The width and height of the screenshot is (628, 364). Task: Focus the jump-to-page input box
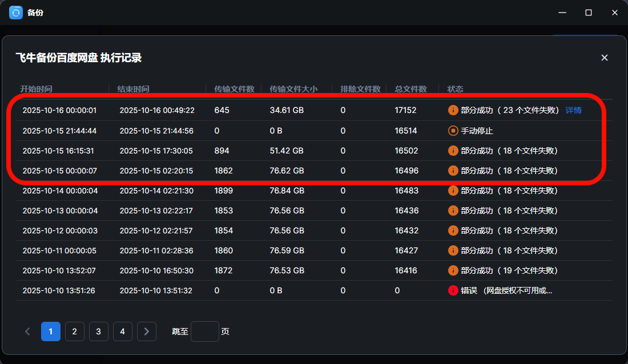click(204, 331)
